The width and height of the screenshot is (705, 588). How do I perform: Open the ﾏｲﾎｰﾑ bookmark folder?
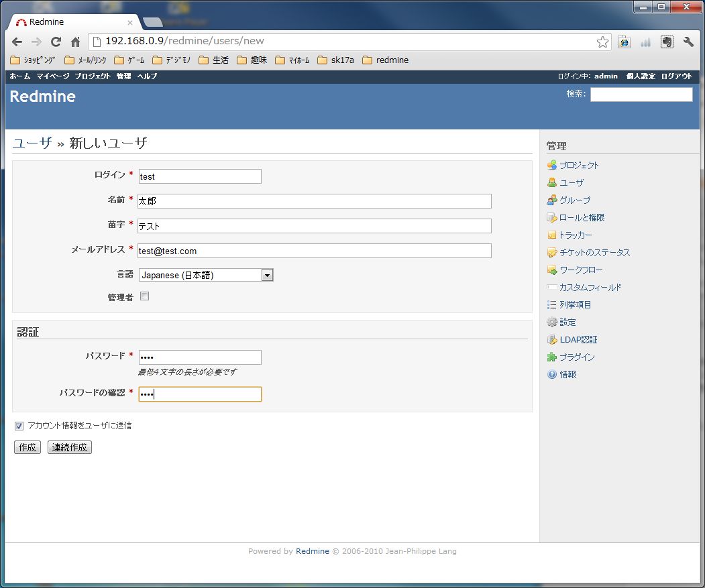[x=292, y=60]
